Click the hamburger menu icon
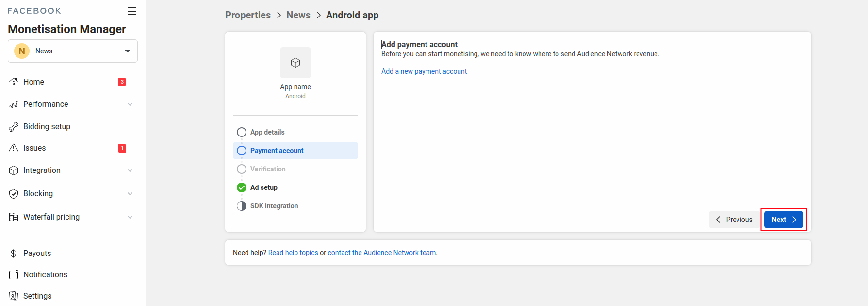The width and height of the screenshot is (868, 306). 131,11
